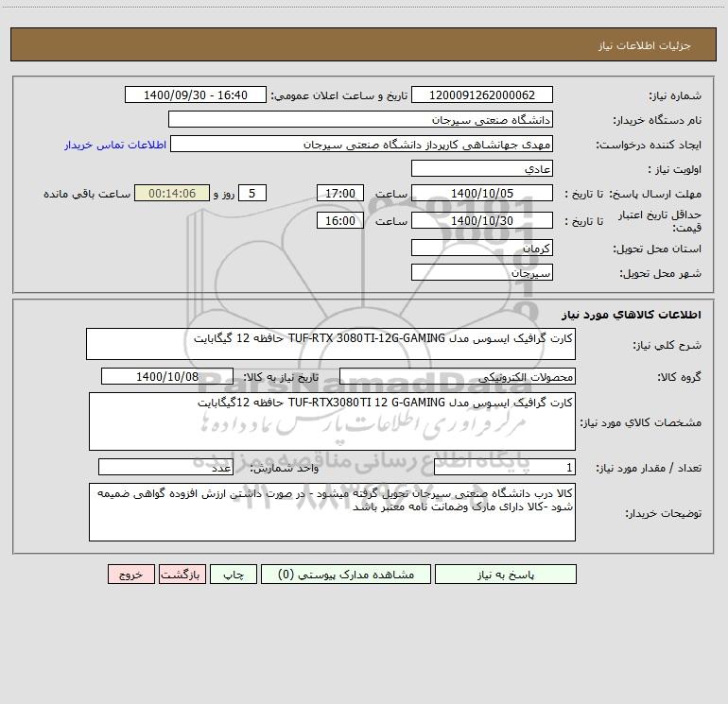The width and height of the screenshot is (728, 704).
Task: Click priority field عادی
Action: point(482,168)
